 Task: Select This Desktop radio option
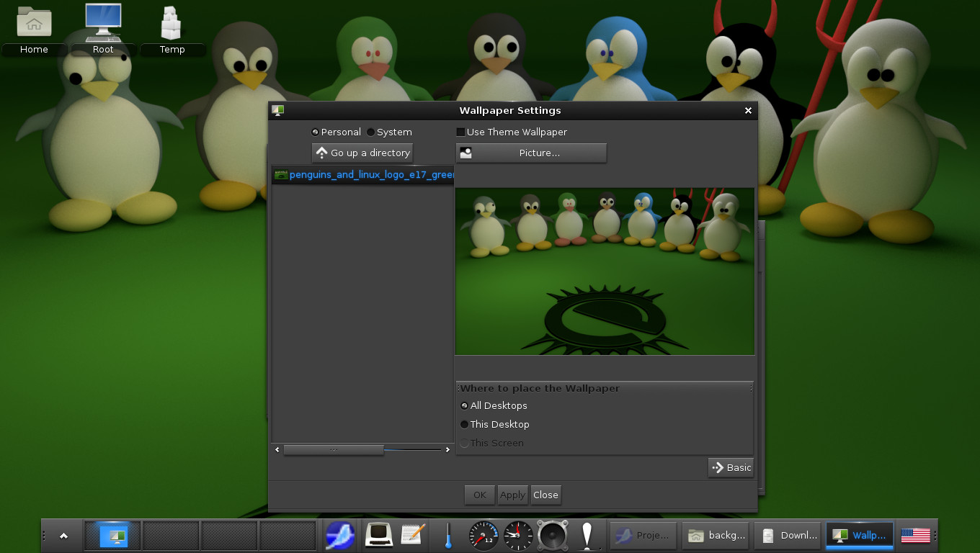pyautogui.click(x=495, y=424)
